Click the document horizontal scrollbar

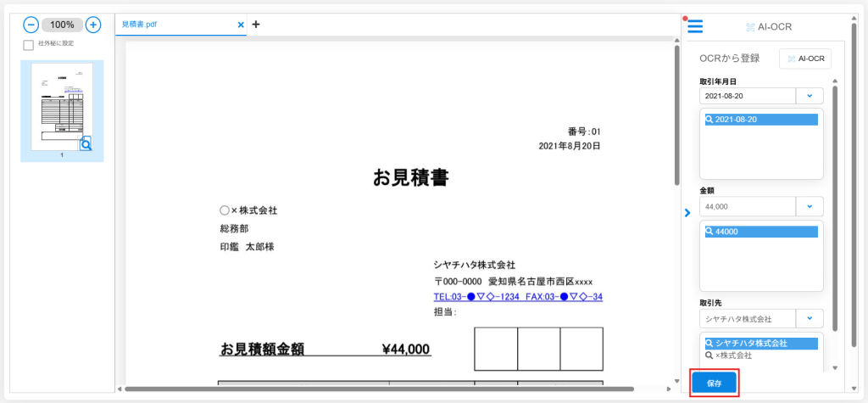[x=379, y=389]
